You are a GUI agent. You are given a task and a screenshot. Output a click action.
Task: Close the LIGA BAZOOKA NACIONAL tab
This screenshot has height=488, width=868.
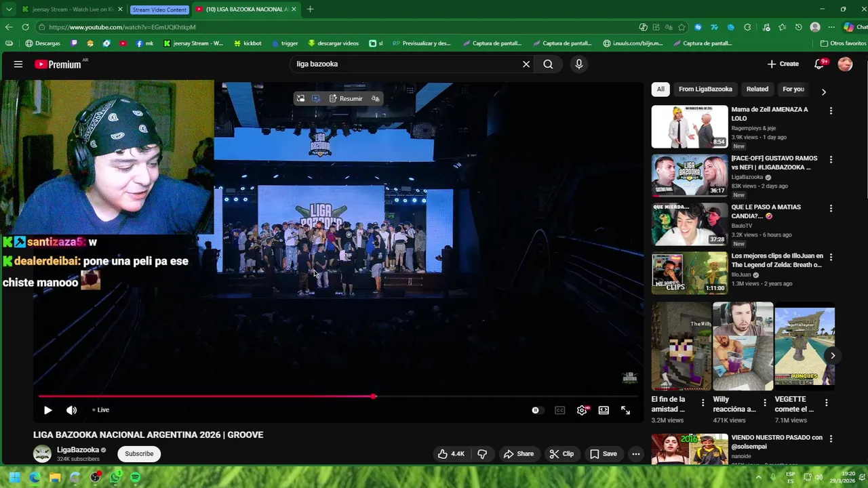coord(294,9)
